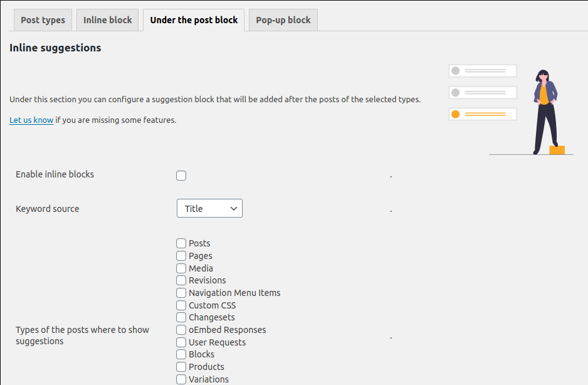Click the Let us know link

pyautogui.click(x=31, y=120)
